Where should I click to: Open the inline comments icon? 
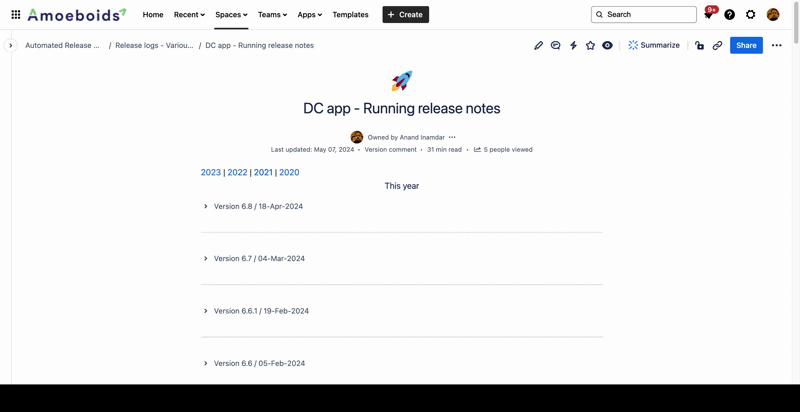tap(556, 45)
